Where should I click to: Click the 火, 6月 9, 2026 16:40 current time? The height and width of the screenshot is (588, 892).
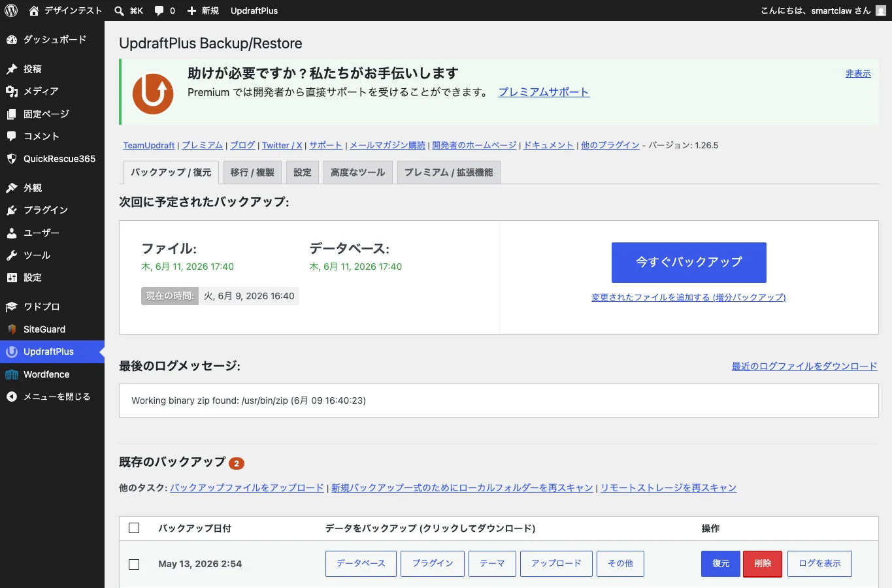click(x=249, y=296)
